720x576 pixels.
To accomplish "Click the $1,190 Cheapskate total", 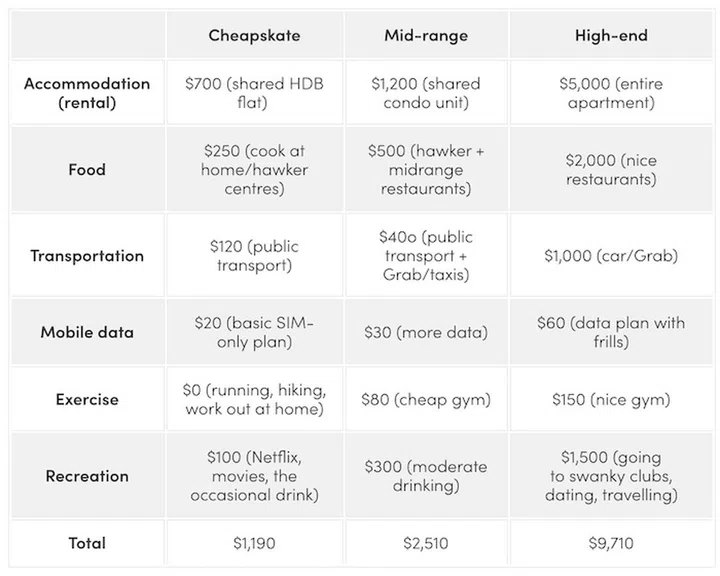I will 254,543.
